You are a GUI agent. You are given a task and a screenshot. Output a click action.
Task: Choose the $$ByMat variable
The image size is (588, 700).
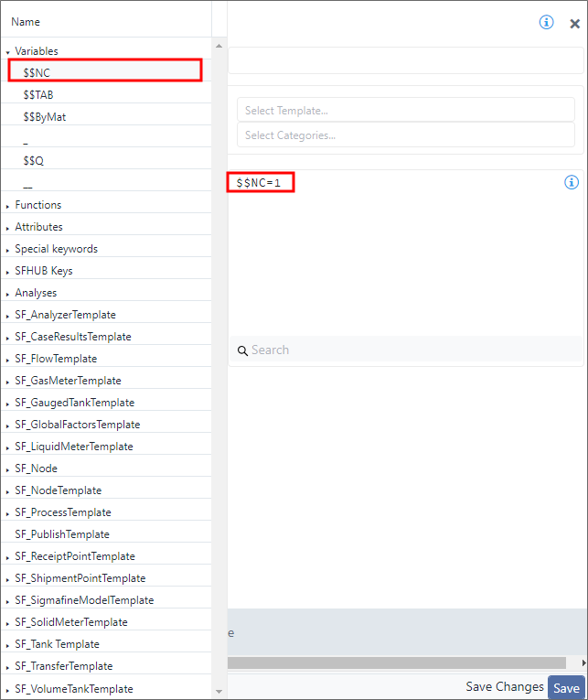[x=44, y=117]
